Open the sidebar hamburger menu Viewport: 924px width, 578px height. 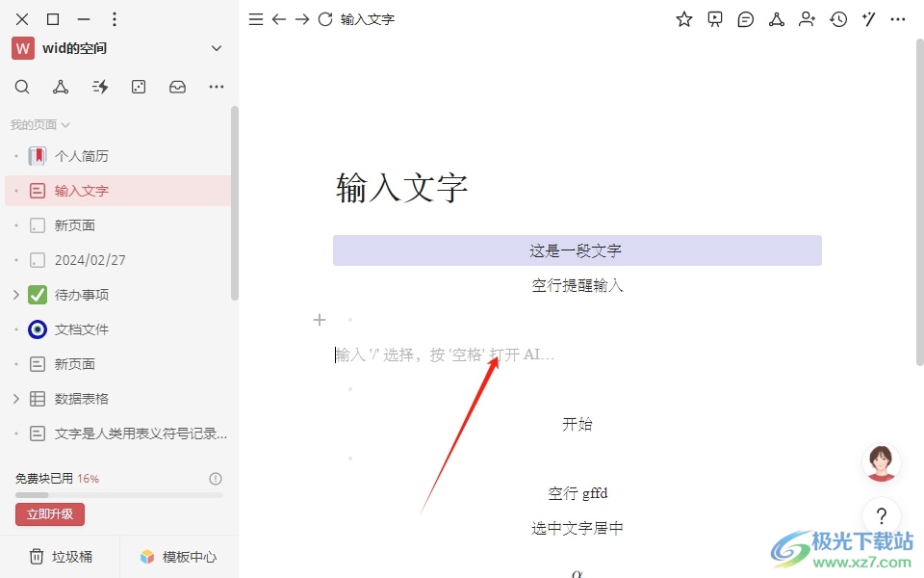256,19
